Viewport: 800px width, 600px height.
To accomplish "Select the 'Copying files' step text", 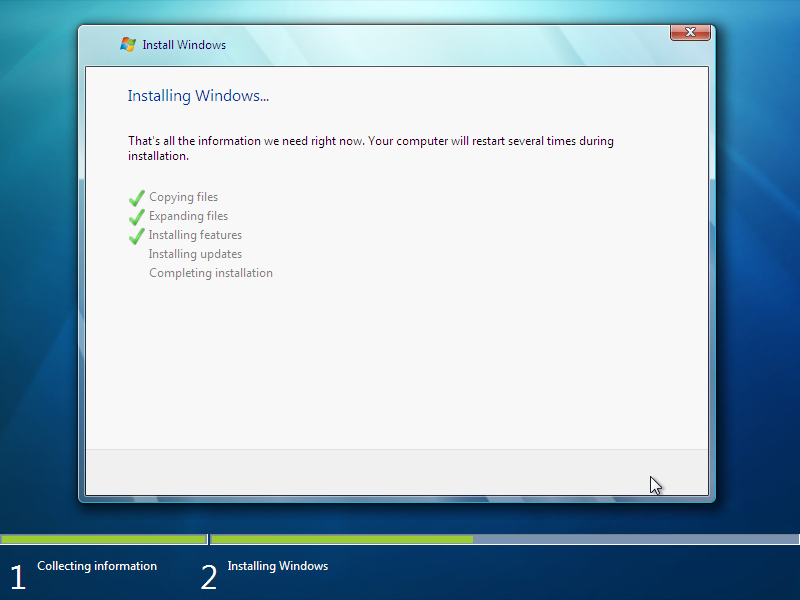I will tap(183, 197).
